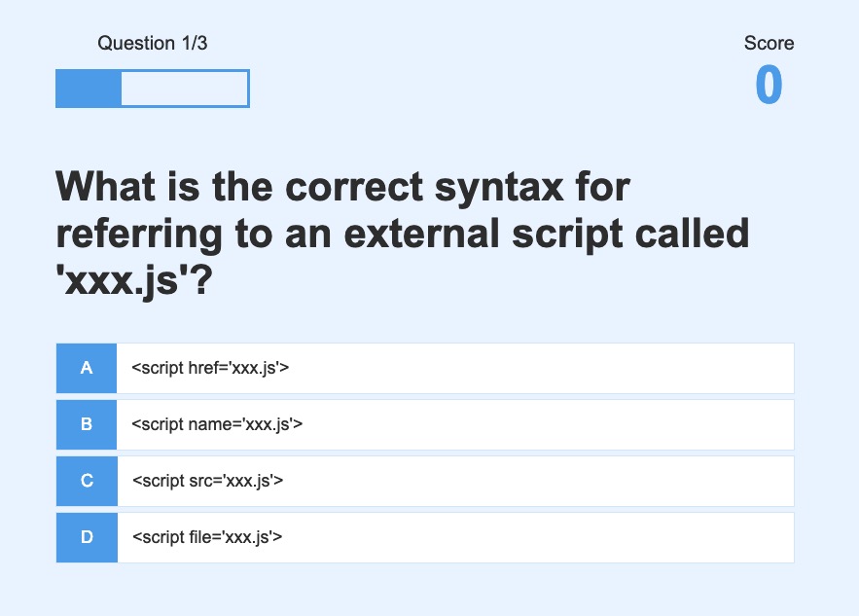Viewport: 859px width, 616px height.
Task: Select answer letter D badge
Action: pos(87,537)
